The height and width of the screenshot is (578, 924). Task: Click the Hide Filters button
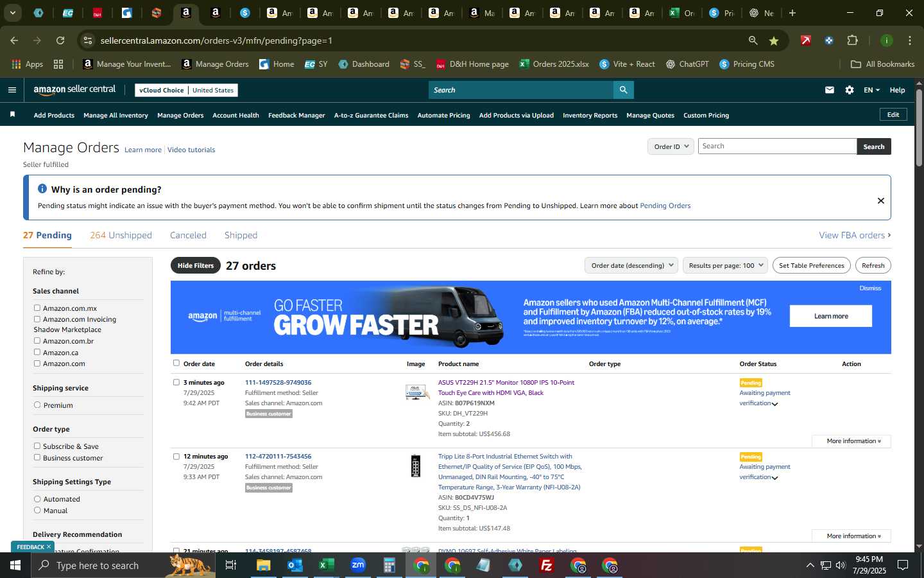(x=196, y=265)
